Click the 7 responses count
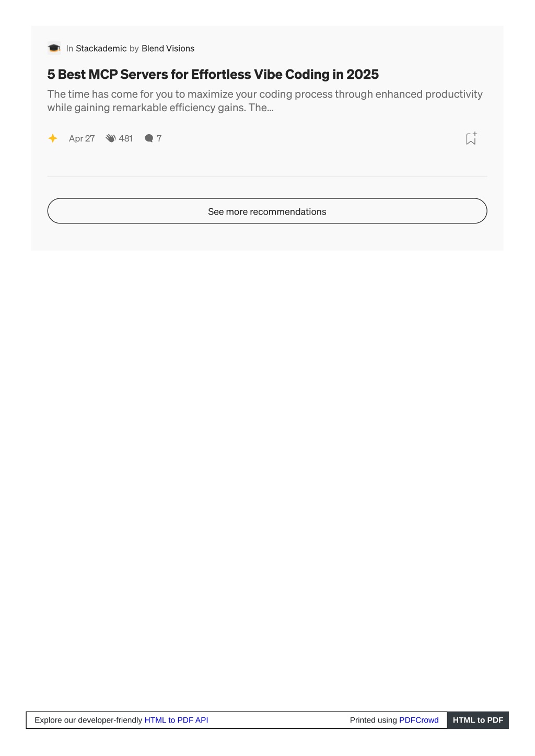 pos(159,138)
